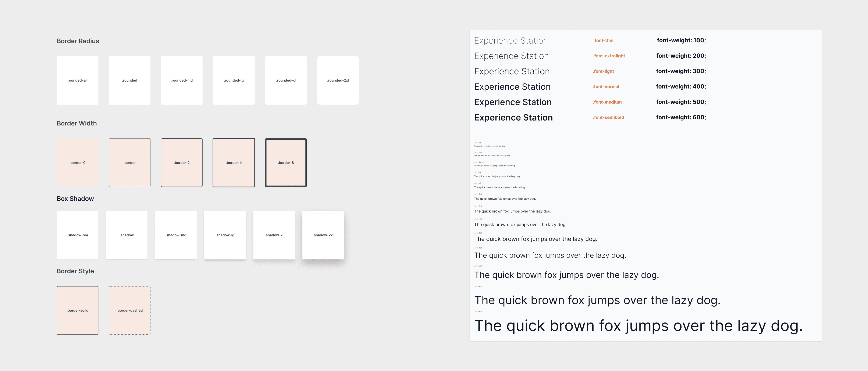The height and width of the screenshot is (371, 868).
Task: Click the .font-semibold class label
Action: point(608,117)
